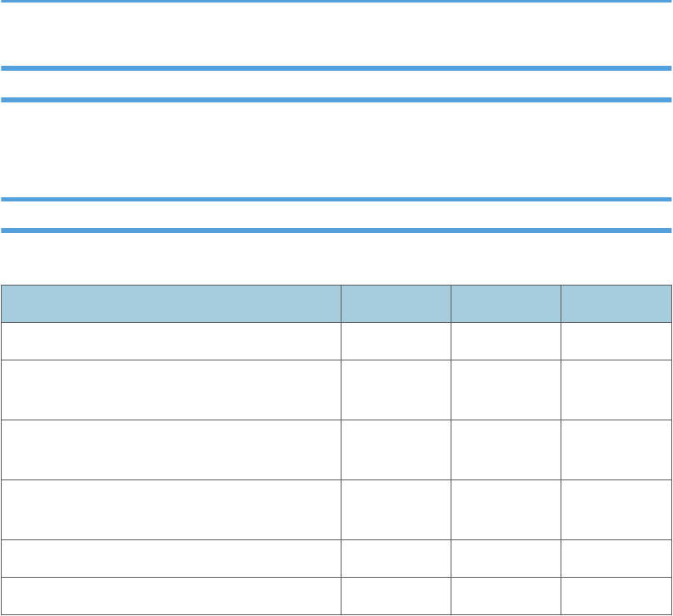Click the wide cell in the third body row
This screenshot has height=616, width=673.
coord(171,450)
